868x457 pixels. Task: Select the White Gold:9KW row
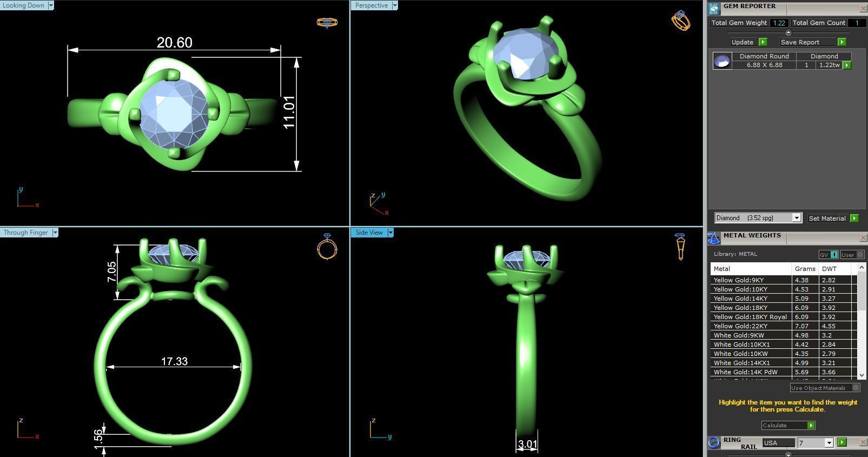[x=783, y=335]
